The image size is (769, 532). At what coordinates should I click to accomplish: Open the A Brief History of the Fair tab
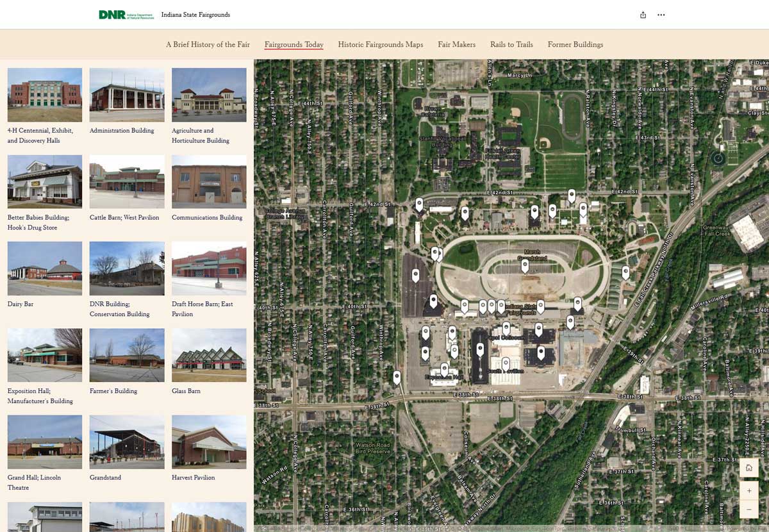pos(208,44)
